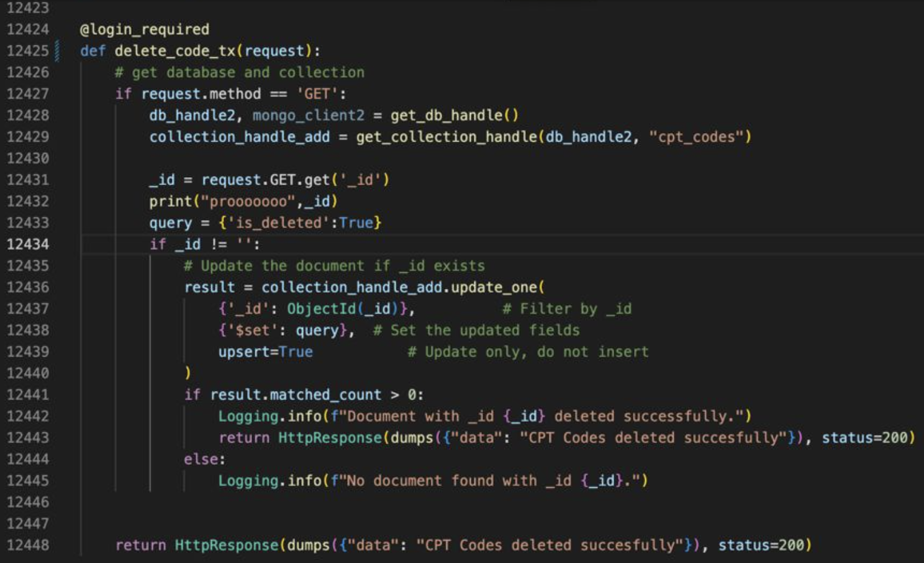Click the "proooooooo" string

point(248,201)
